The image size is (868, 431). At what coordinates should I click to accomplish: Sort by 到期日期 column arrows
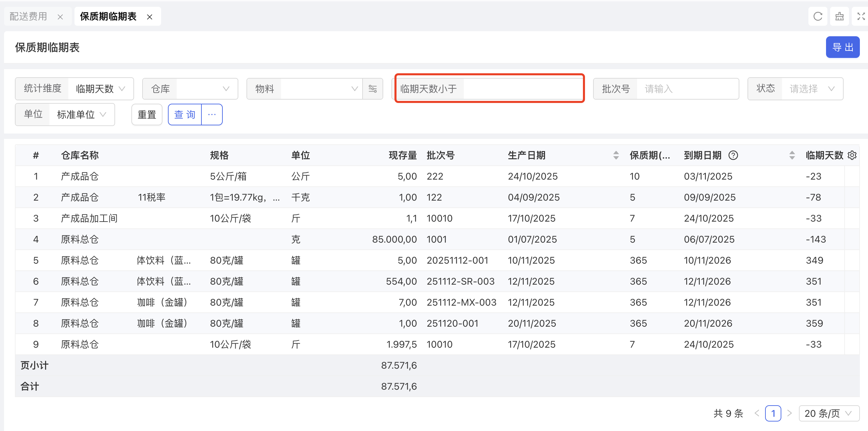(x=792, y=155)
